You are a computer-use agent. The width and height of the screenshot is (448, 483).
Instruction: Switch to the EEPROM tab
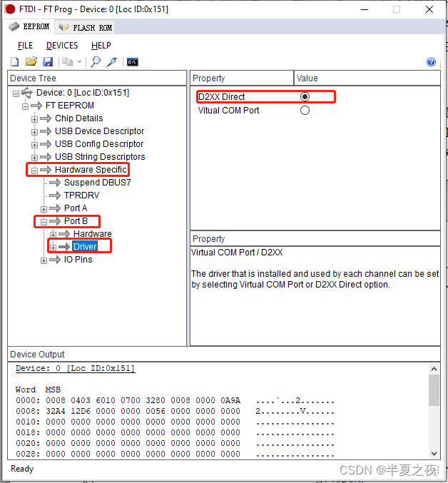click(x=29, y=27)
